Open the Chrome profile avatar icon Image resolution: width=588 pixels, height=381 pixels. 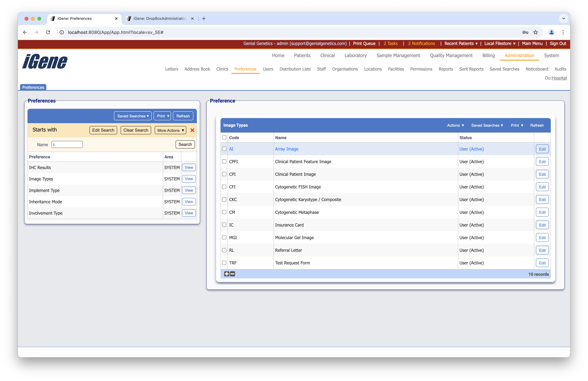(551, 32)
